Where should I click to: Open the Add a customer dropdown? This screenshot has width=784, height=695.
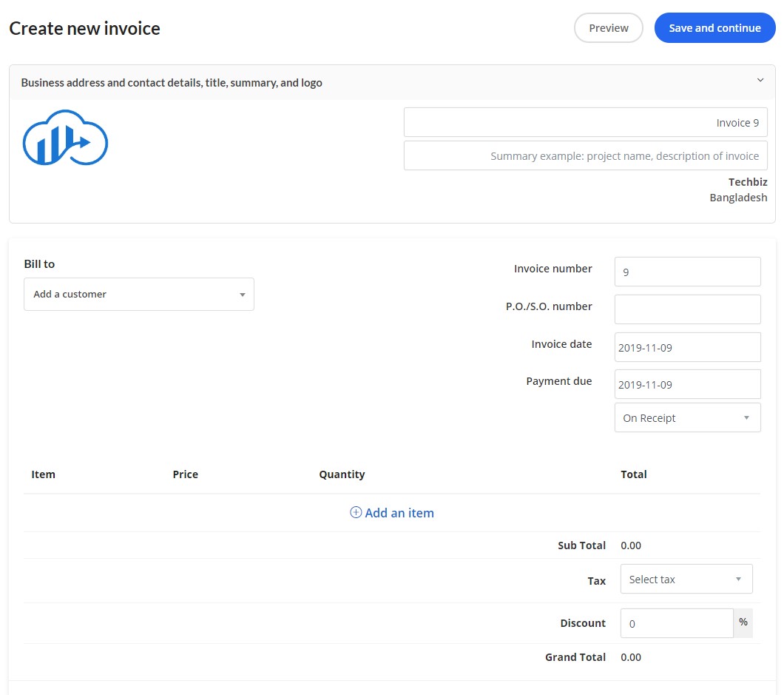[x=138, y=294]
